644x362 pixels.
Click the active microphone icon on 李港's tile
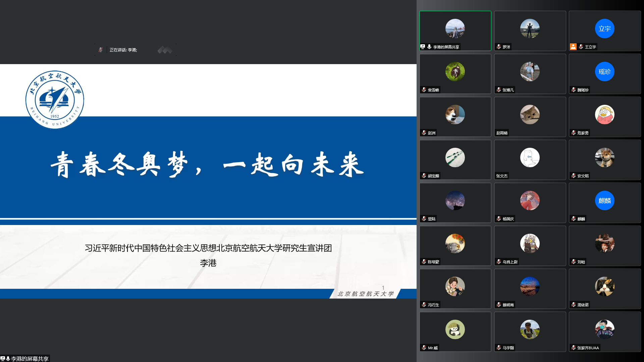pos(429,47)
